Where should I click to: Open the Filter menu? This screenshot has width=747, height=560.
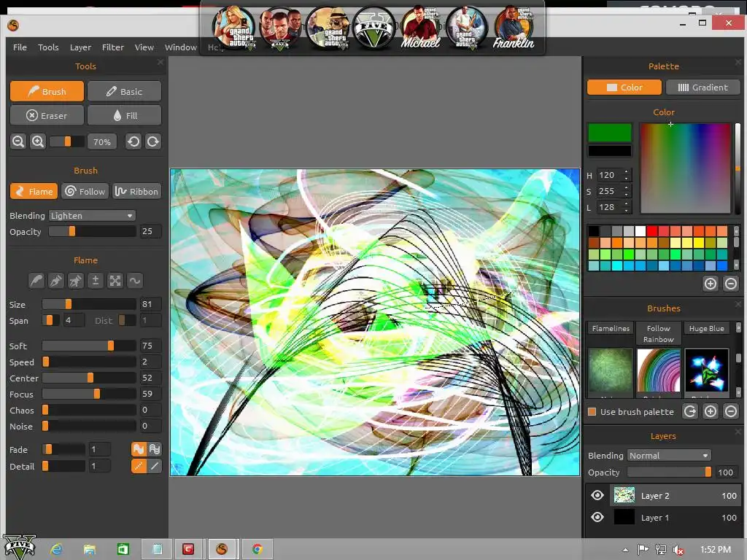113,47
